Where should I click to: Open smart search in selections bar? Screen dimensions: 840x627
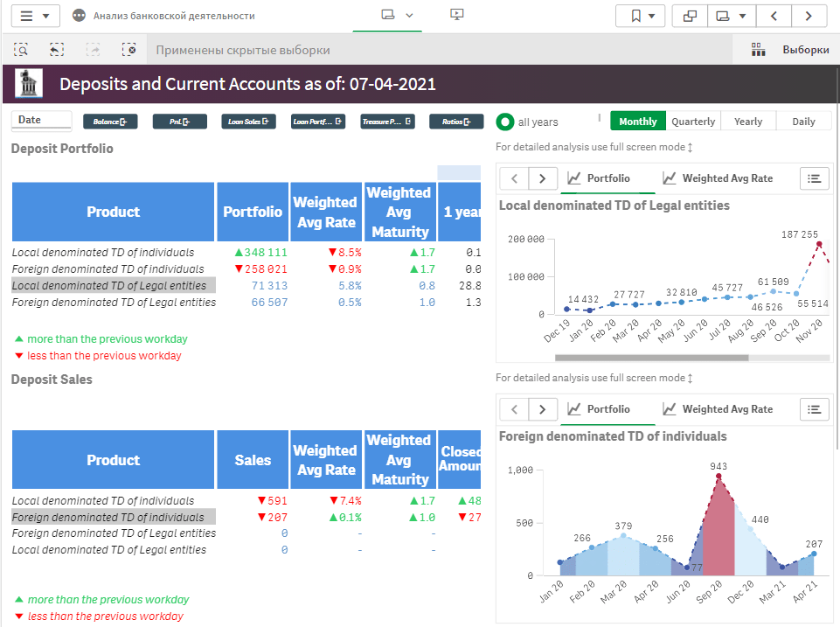click(x=22, y=50)
